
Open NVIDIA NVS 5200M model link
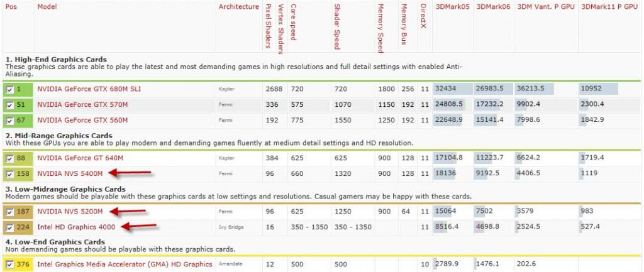pyautogui.click(x=70, y=211)
